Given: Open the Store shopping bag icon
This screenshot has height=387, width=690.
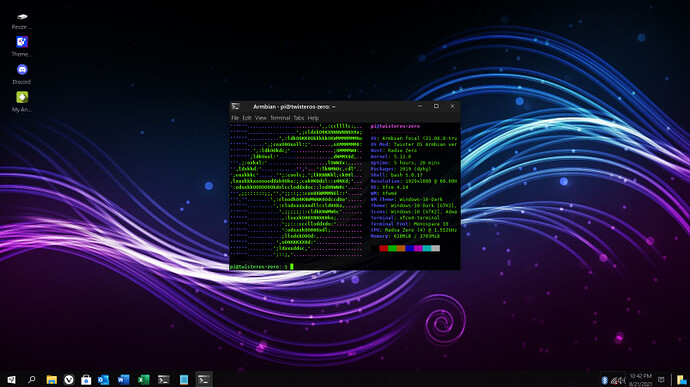Looking at the screenshot, I should 86,380.
